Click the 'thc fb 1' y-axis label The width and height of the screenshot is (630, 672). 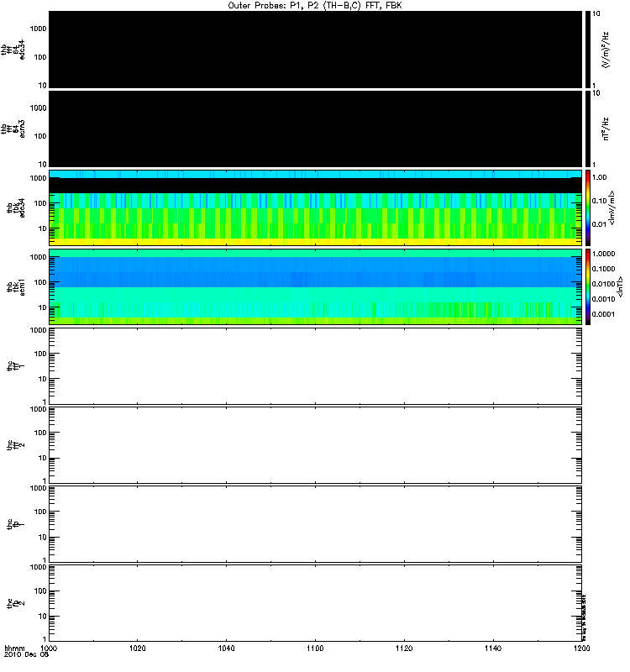(16, 523)
